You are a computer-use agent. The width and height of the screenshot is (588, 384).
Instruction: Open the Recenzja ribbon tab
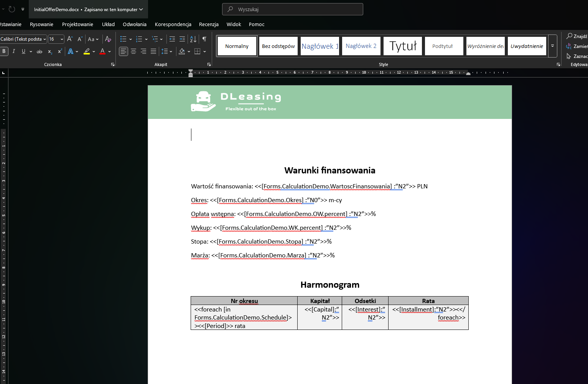pos(209,24)
